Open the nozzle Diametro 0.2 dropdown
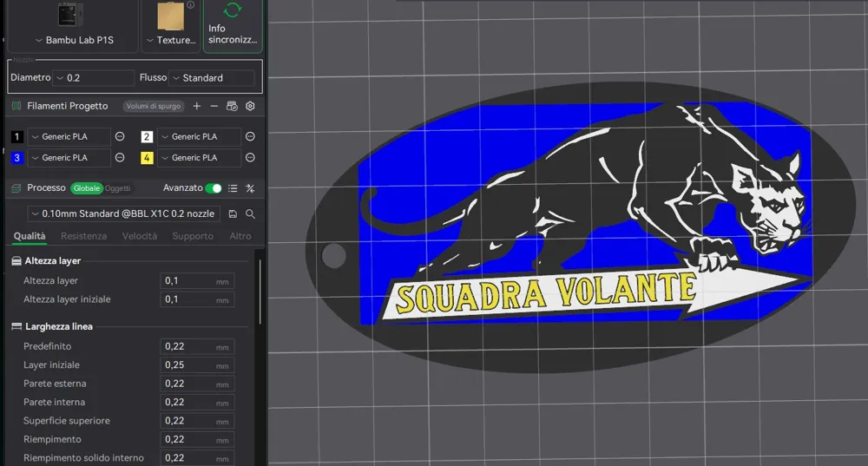 click(94, 78)
